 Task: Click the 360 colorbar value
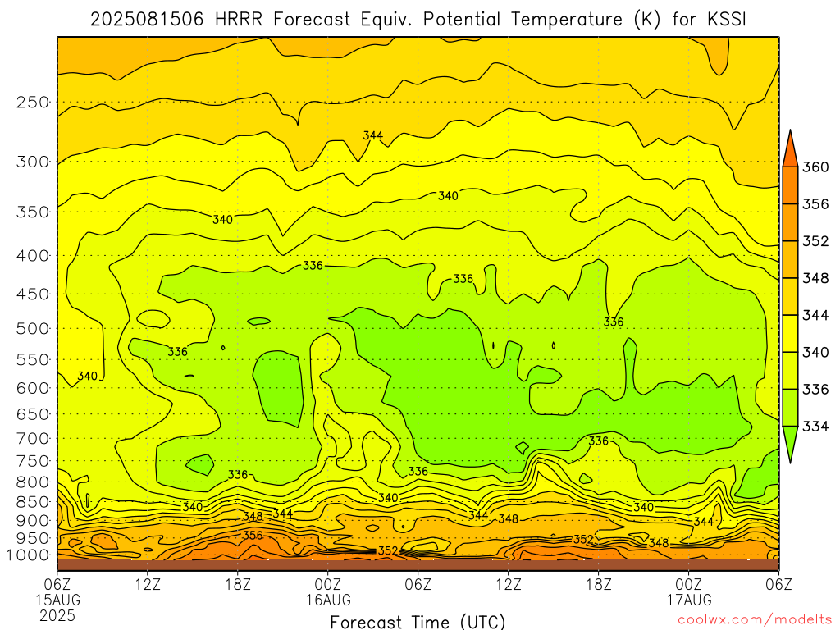pos(815,167)
